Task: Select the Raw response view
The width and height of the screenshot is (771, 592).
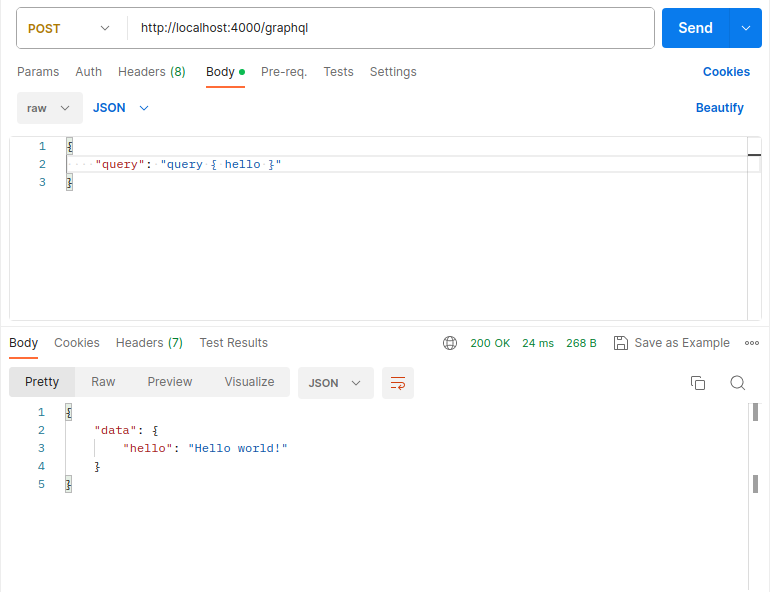Action: click(x=103, y=382)
